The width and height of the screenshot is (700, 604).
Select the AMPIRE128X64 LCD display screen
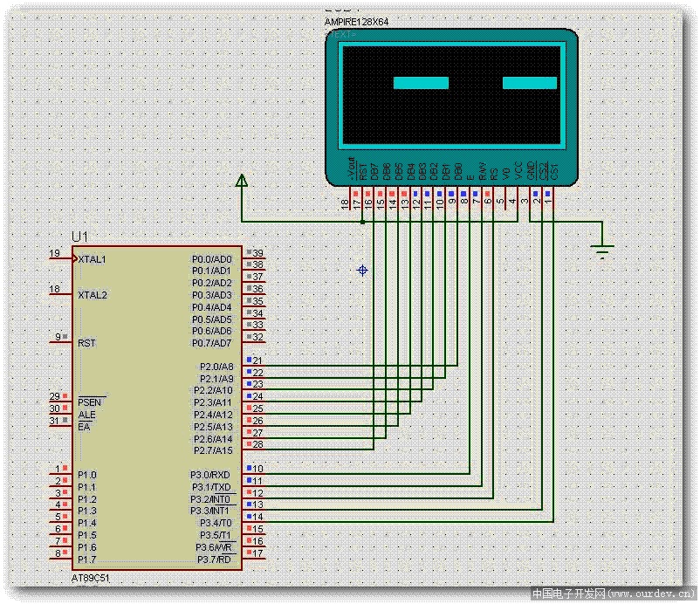[x=450, y=96]
